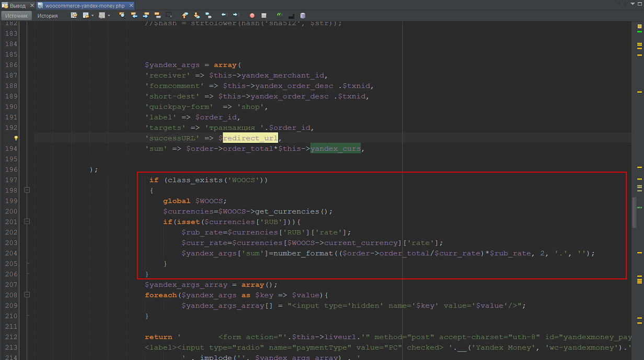Click the Last Edit toolbar icon
The image size is (644, 360).
point(74,16)
